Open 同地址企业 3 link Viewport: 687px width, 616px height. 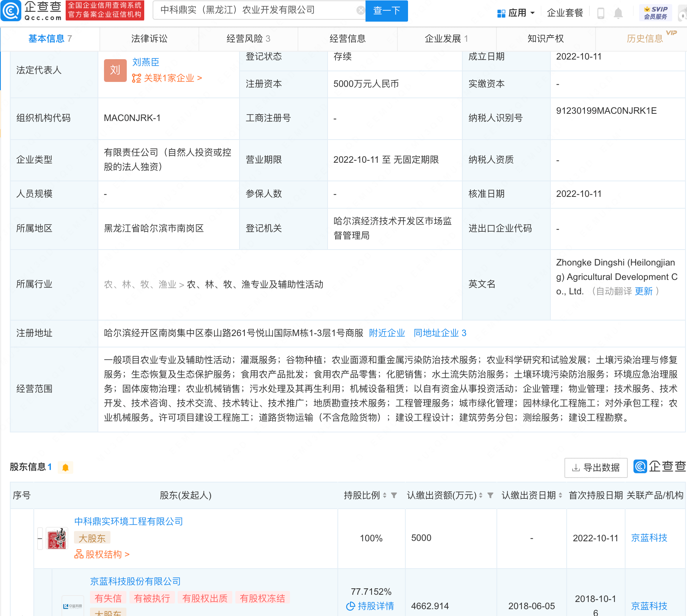440,333
